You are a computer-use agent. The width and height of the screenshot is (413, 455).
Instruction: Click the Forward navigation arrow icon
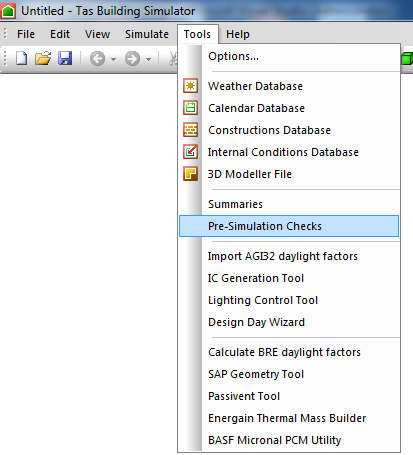(132, 59)
